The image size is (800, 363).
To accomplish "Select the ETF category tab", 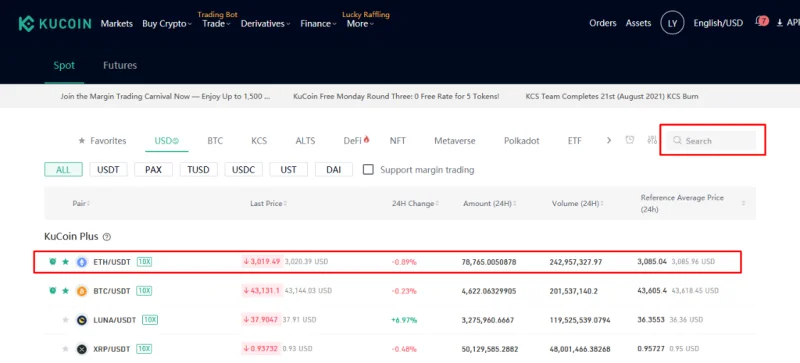I will pyautogui.click(x=574, y=141).
